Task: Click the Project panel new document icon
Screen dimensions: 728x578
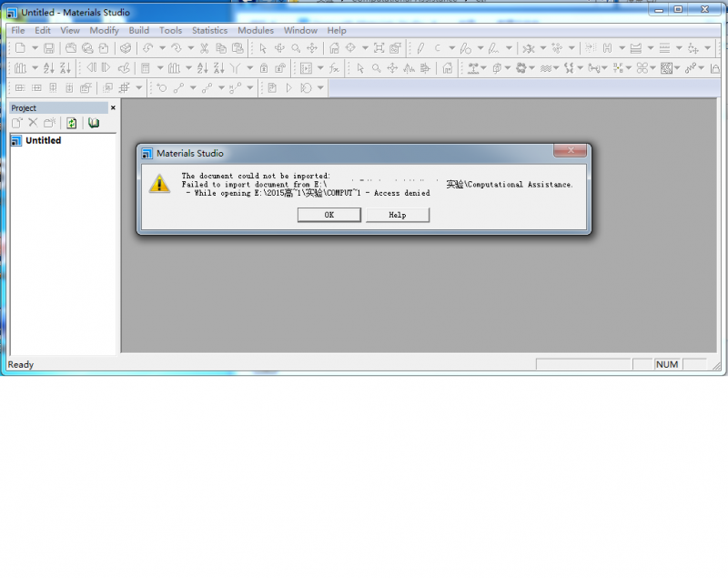Action: pos(16,123)
